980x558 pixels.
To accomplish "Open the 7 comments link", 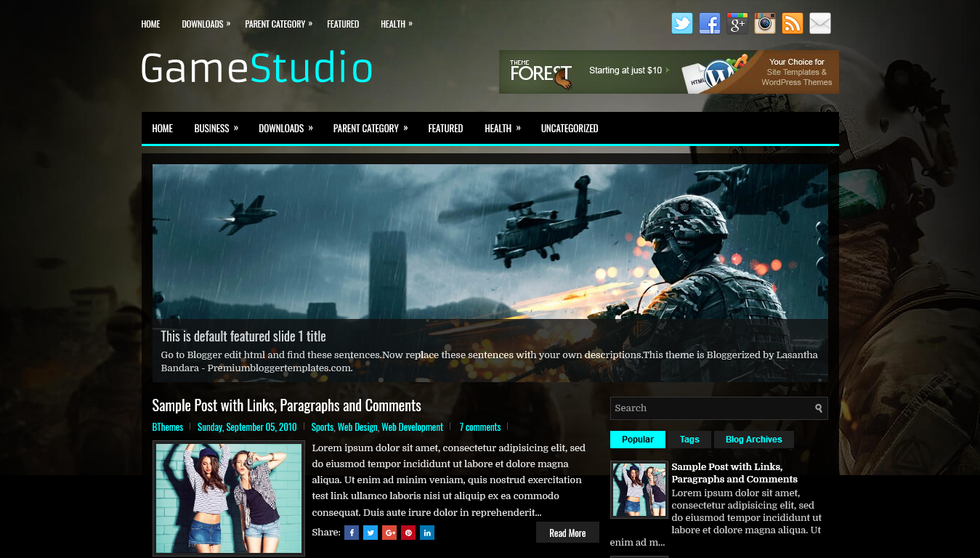I will click(480, 427).
